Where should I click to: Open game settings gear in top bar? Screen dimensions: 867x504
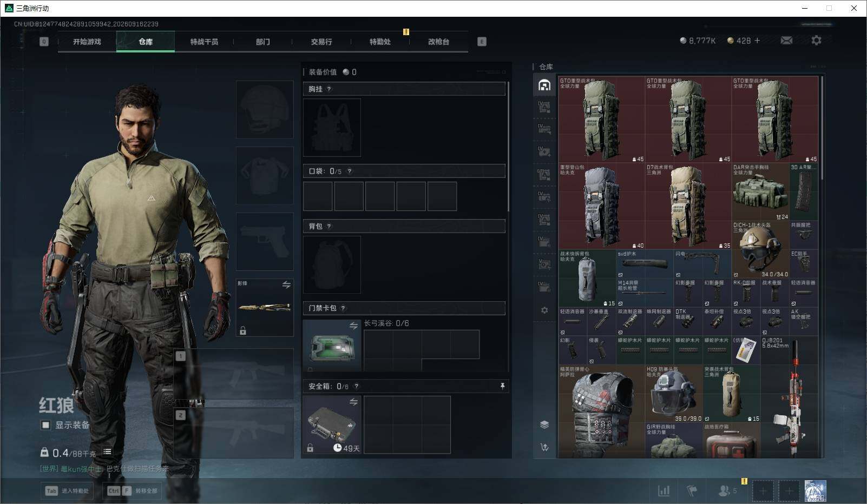[816, 41]
